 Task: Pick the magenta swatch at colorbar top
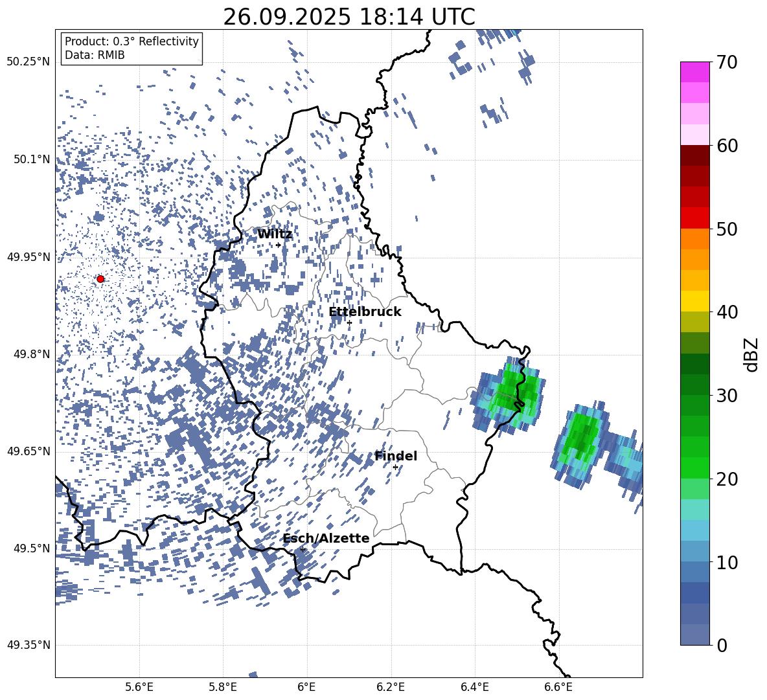click(695, 72)
